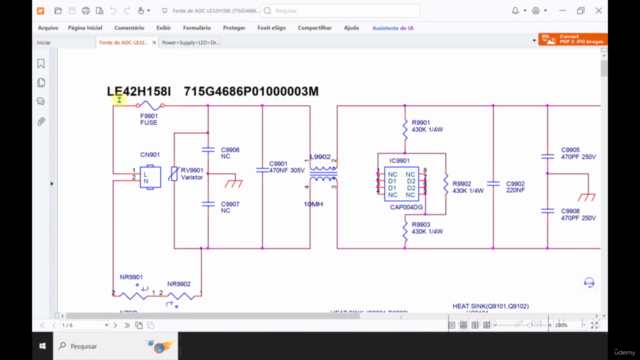Open the zoom level dropdown arrow
Screen dimensions: 640x360
coord(583,325)
